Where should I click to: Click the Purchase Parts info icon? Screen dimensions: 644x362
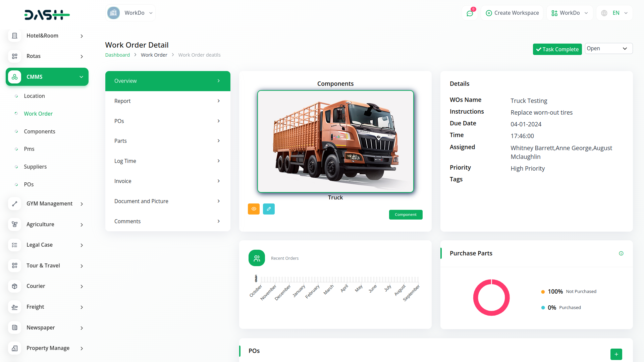[x=621, y=253]
